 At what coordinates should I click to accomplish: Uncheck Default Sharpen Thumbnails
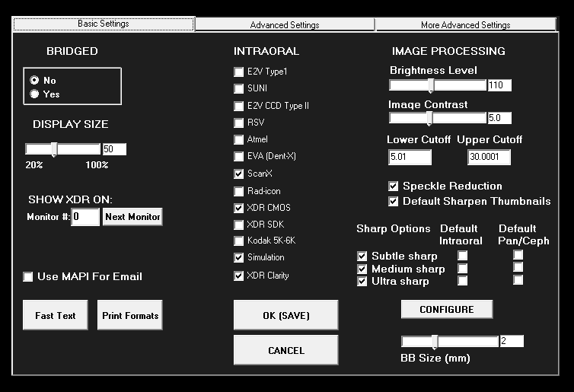[x=394, y=202]
